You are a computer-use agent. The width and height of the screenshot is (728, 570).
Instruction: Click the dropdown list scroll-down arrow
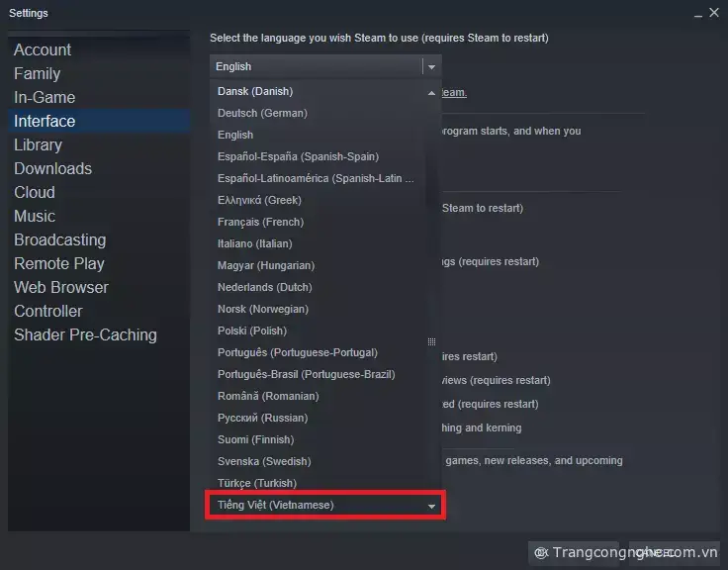pos(432,507)
